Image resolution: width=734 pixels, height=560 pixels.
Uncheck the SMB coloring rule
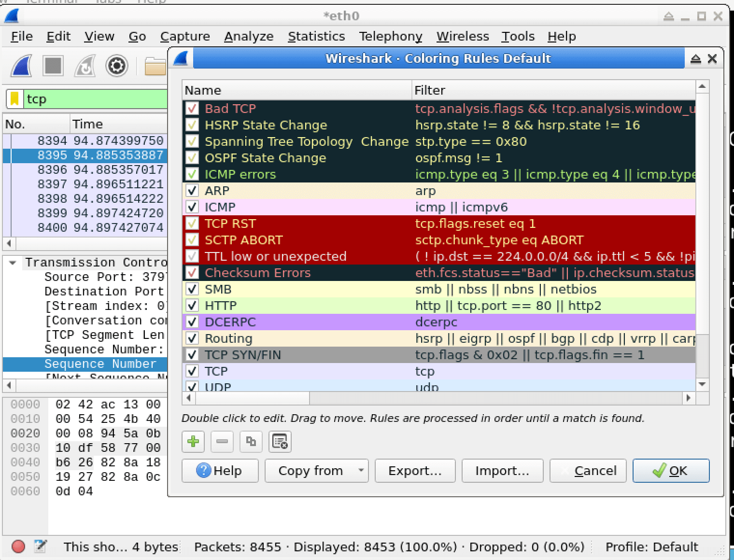coord(192,289)
